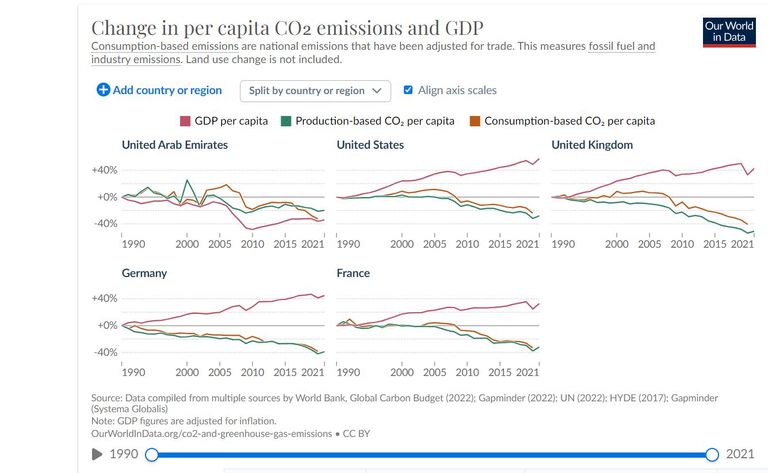768x473 pixels.
Task: Click the 1990 start handle on the timeline
Action: [151, 455]
